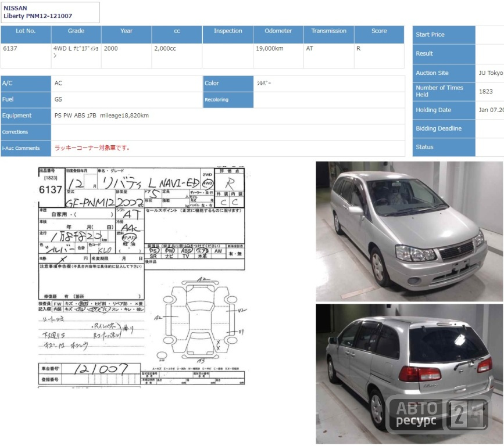This screenshot has width=504, height=446.
Task: Click the 'i-Auc Comments' row label
Action: tap(26, 148)
